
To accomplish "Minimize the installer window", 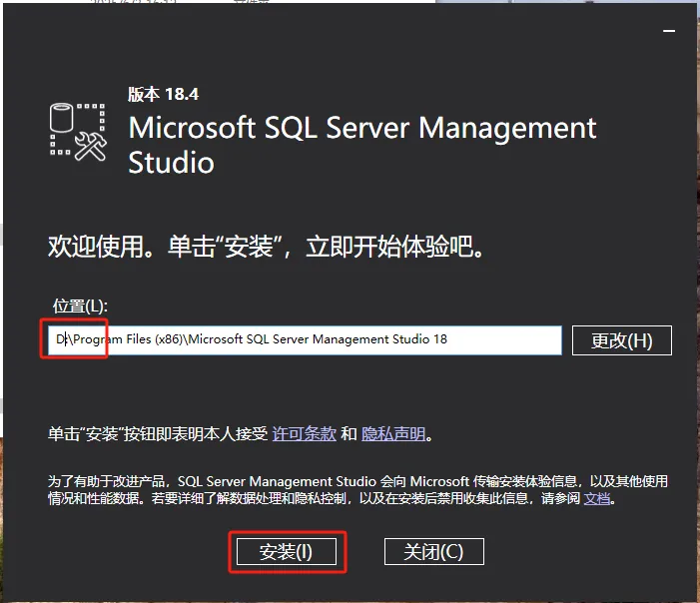I will (669, 31).
